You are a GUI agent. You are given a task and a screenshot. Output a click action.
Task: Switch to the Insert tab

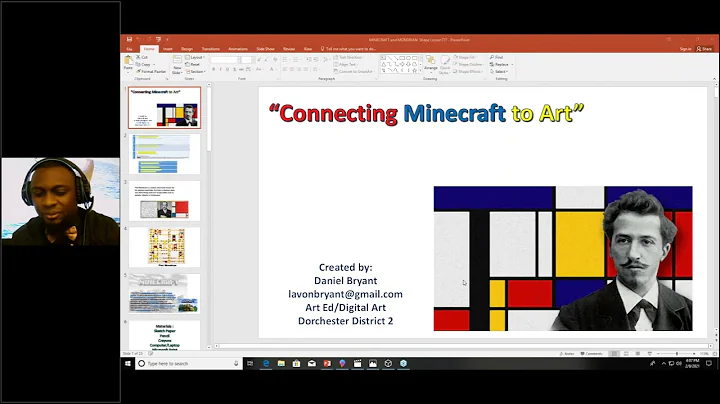coord(168,49)
